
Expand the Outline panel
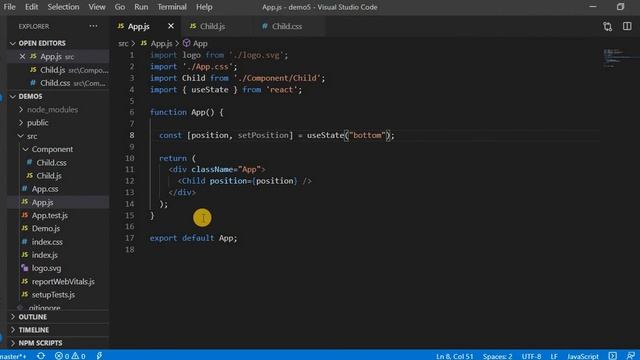pos(33,317)
